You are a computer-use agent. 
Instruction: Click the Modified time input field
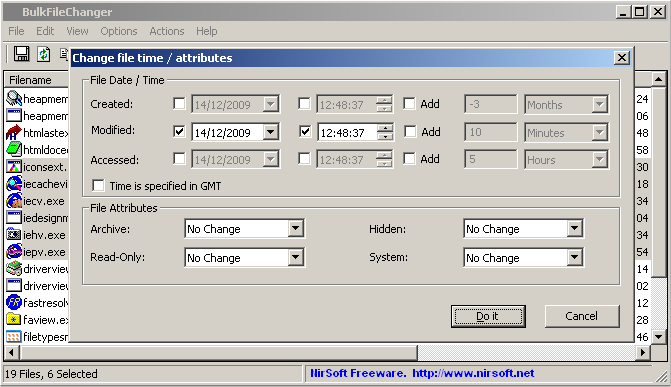(x=347, y=132)
